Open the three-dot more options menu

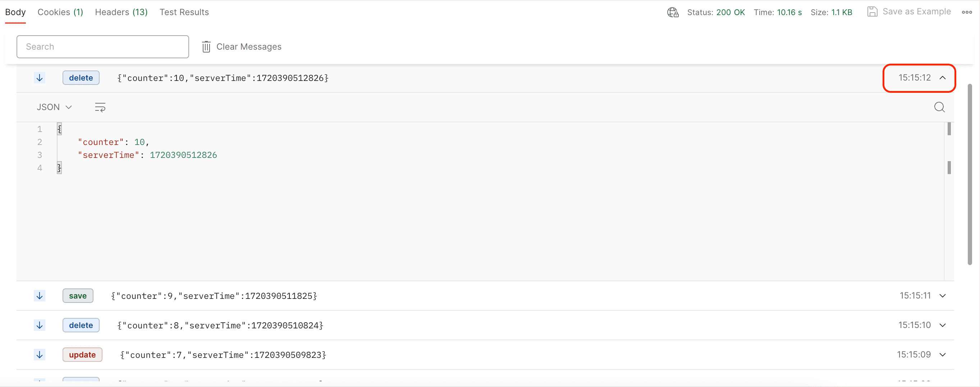click(x=967, y=12)
